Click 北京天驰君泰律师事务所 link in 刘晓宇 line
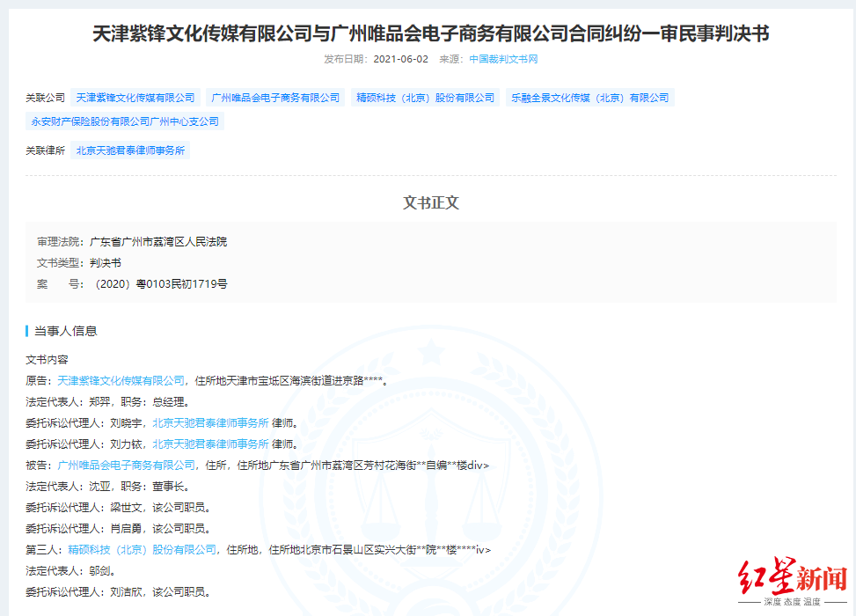The width and height of the screenshot is (856, 616). click(x=211, y=422)
